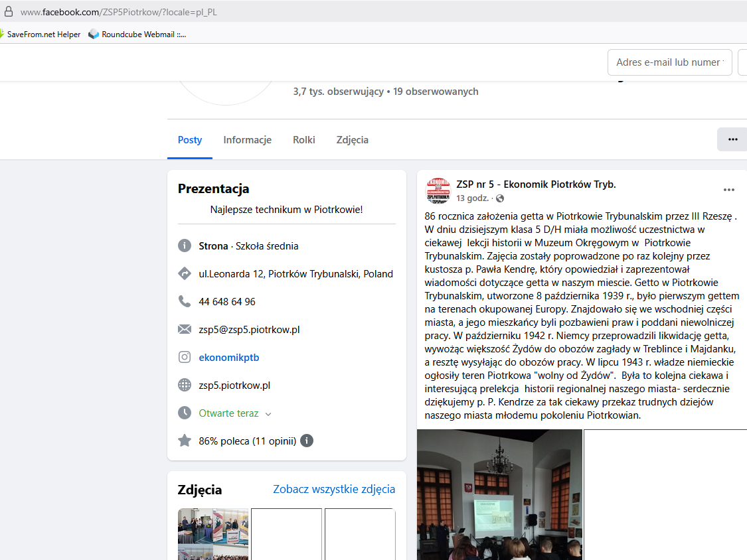Viewport: 747px width, 560px height.
Task: Open the Rolki tab
Action: tap(303, 140)
